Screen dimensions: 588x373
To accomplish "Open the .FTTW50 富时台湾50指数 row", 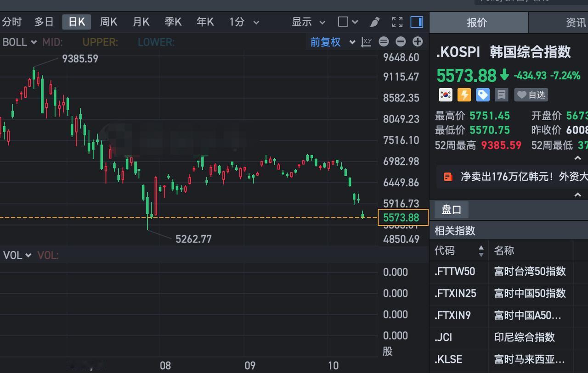I will pyautogui.click(x=509, y=271).
